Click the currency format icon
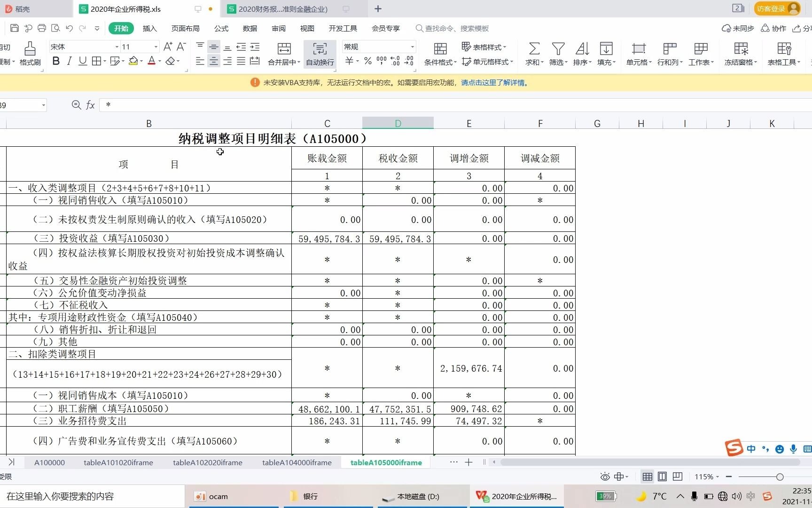This screenshot has height=508, width=812. click(350, 61)
